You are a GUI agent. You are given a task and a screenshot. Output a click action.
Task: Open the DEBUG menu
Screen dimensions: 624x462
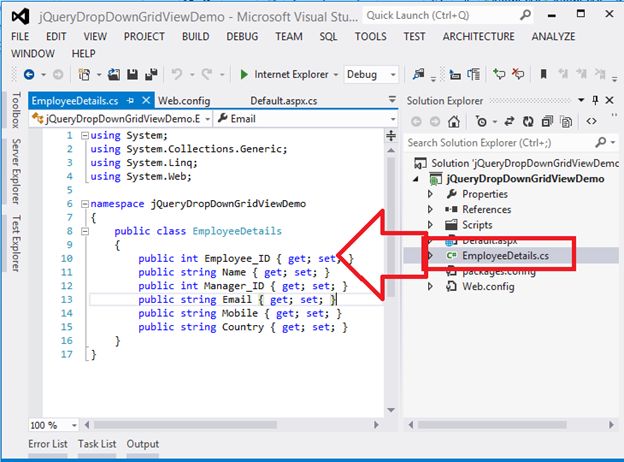(242, 37)
